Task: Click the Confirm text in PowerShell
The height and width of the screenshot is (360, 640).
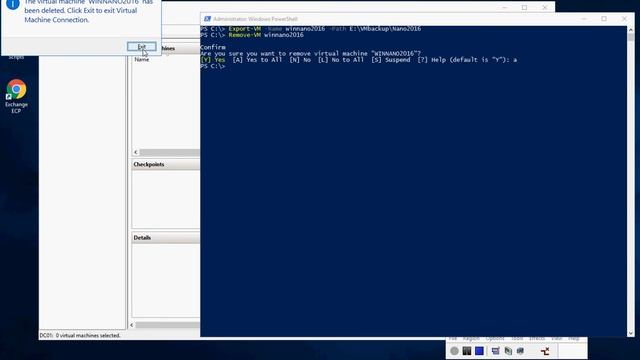Action: point(213,47)
